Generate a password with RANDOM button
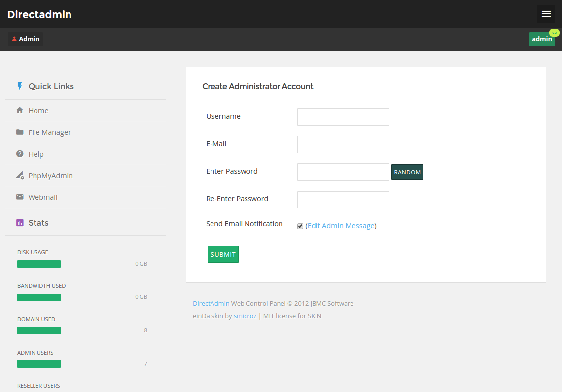This screenshot has height=392, width=562. tap(407, 172)
